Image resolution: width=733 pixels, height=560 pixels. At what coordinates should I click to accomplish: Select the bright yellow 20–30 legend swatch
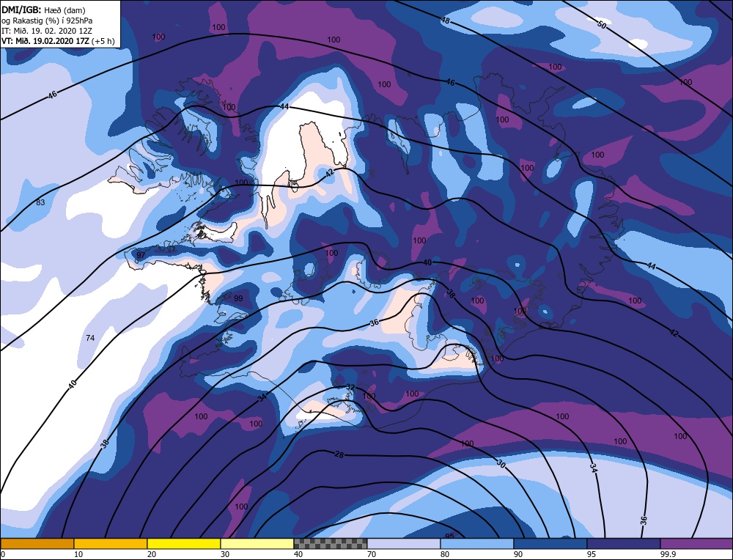[184, 543]
